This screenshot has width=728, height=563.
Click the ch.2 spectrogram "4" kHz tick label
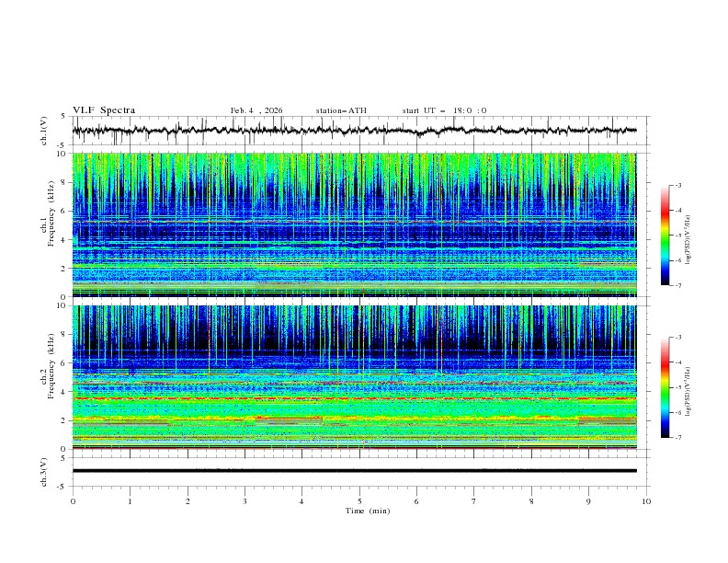(65, 392)
